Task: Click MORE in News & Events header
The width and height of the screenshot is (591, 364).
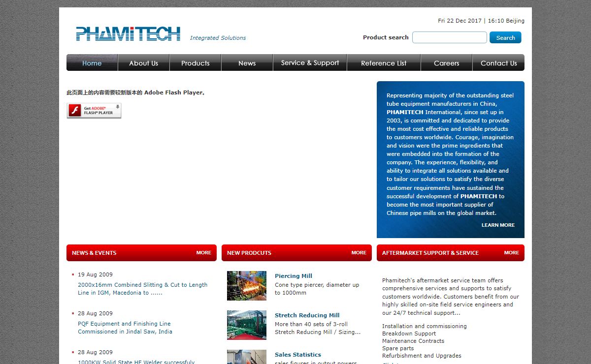Action: point(204,252)
